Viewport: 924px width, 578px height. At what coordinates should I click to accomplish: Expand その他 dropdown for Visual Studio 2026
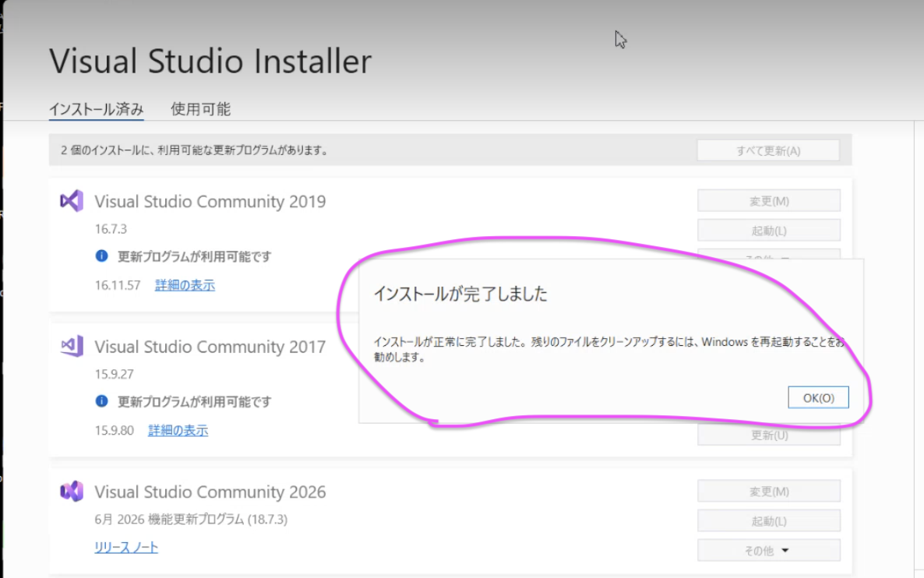pyautogui.click(x=769, y=550)
